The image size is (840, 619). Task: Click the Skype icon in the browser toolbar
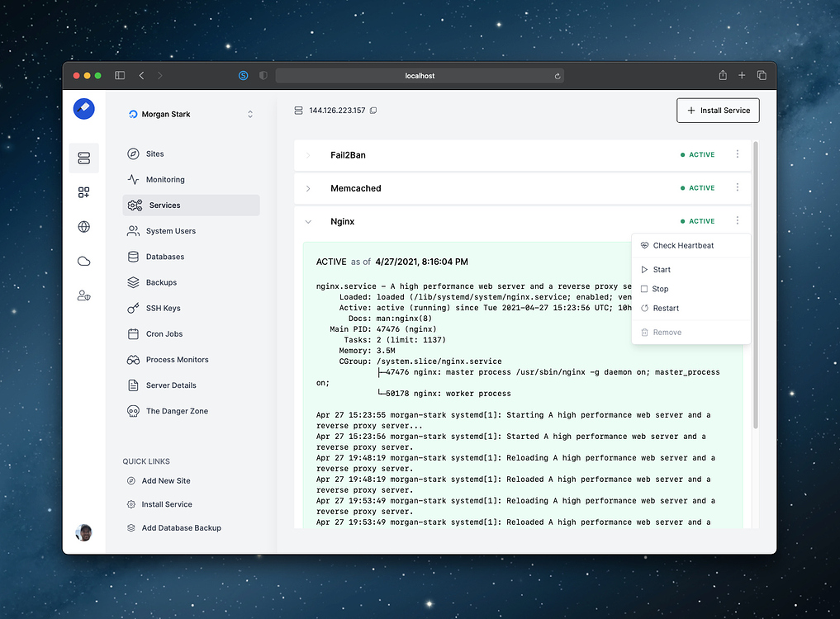coord(242,75)
